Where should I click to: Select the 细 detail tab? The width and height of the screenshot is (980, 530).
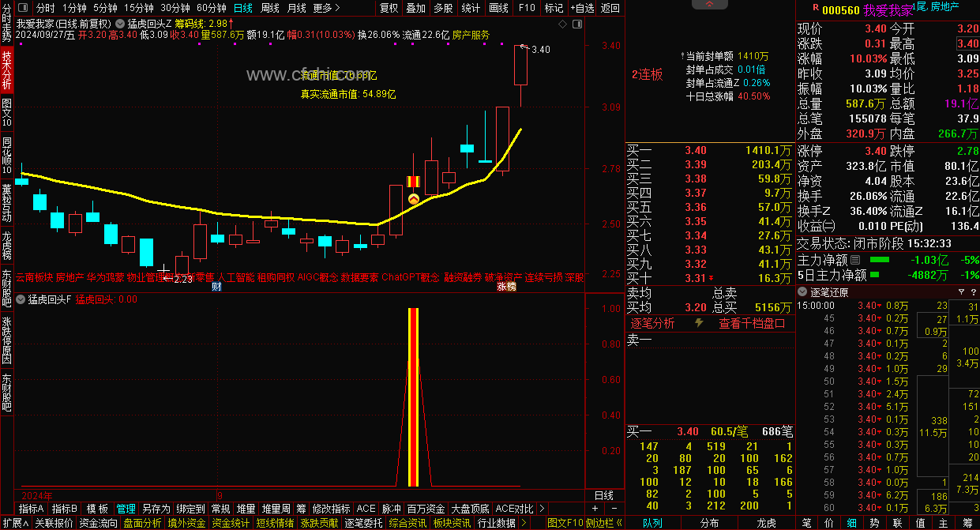tap(852, 523)
